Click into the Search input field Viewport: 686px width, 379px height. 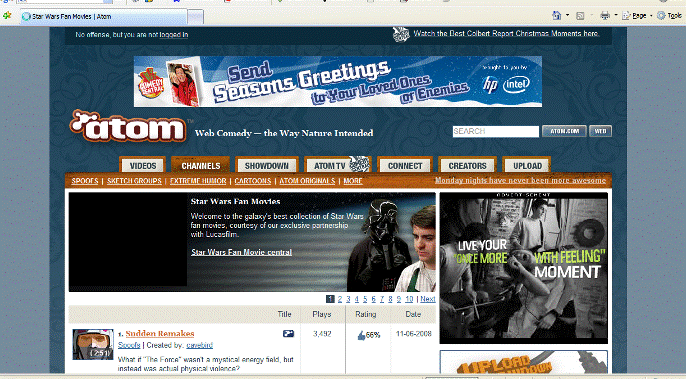496,131
